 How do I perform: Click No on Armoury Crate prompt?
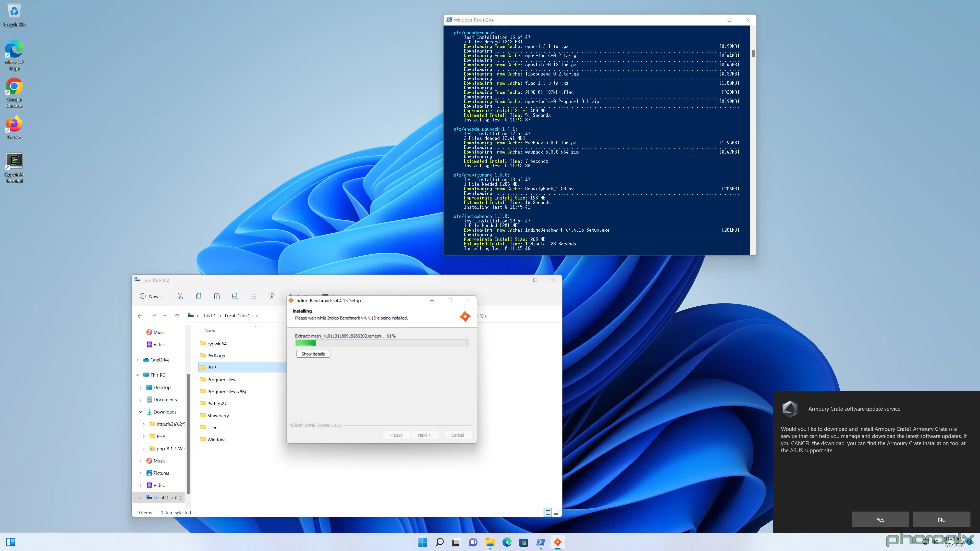tap(941, 519)
